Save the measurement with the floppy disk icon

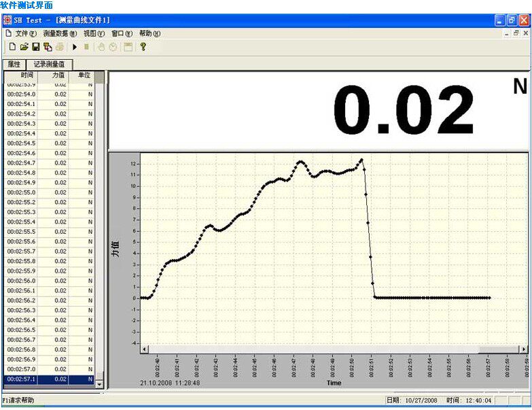pyautogui.click(x=35, y=47)
